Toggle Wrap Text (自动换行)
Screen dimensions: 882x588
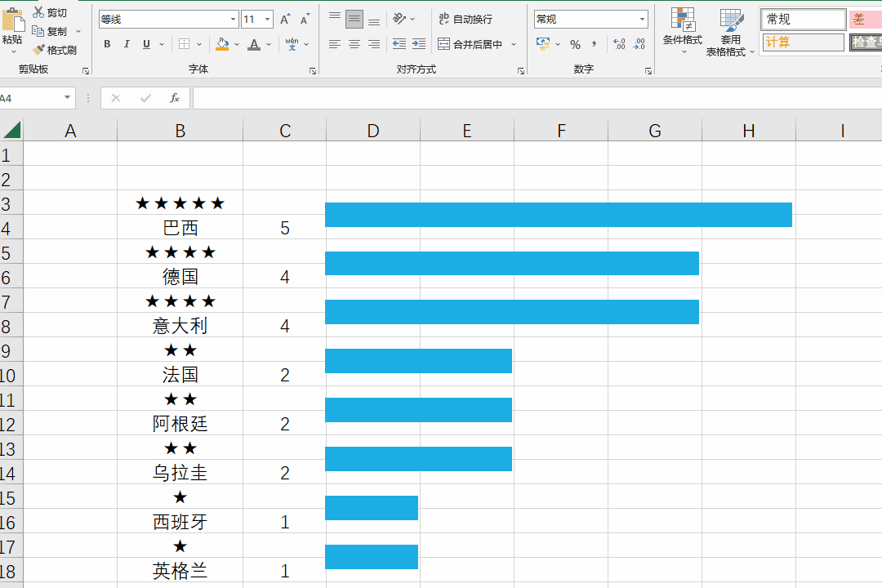465,19
